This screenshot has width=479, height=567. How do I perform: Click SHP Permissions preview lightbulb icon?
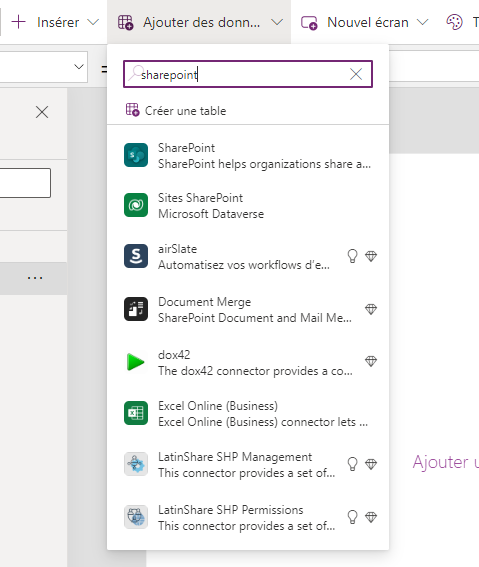pyautogui.click(x=352, y=517)
